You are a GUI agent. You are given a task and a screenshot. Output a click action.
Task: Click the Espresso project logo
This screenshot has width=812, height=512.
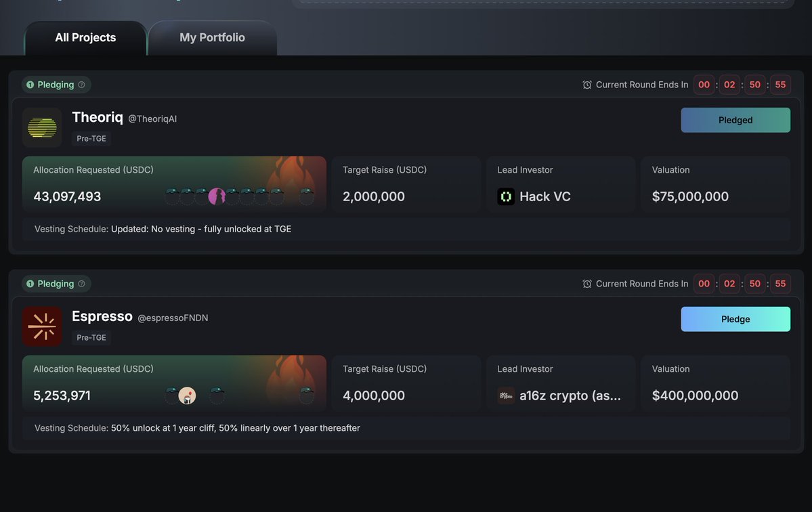42,326
